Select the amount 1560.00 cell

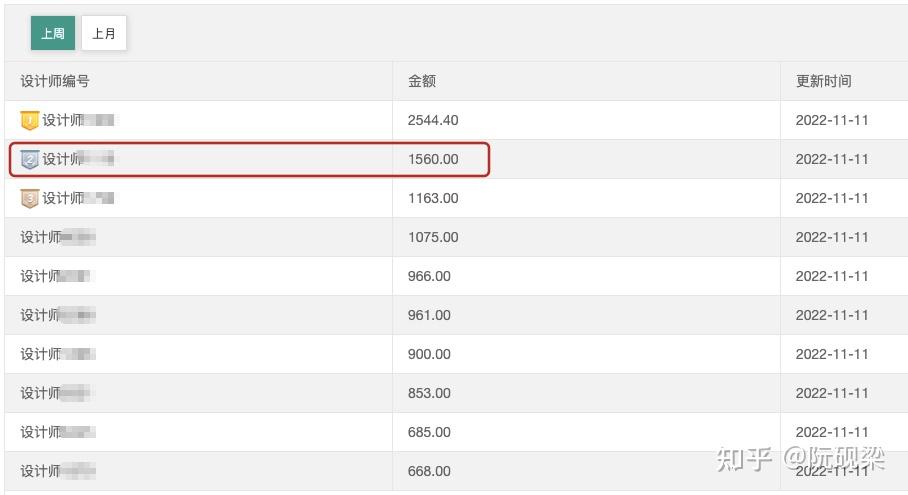(433, 159)
